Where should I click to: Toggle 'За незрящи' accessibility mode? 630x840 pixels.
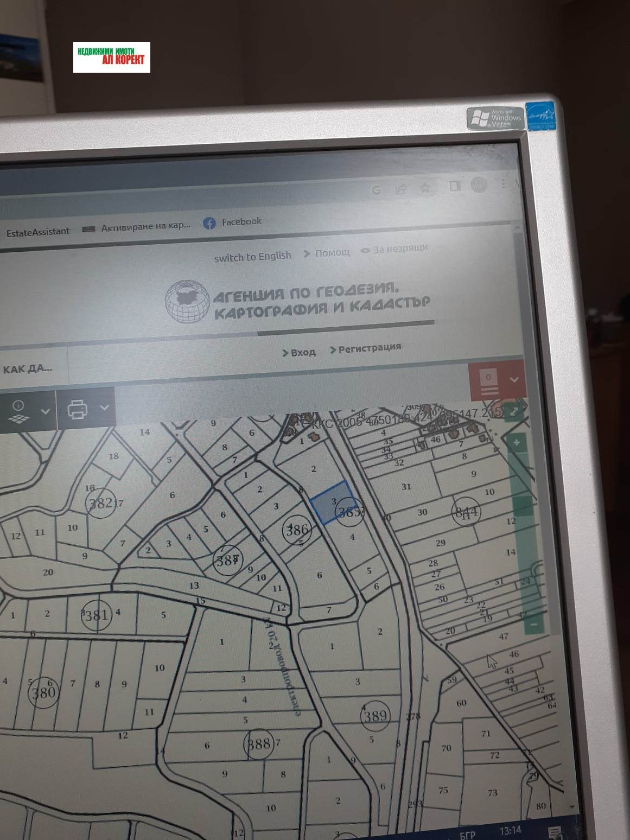click(394, 249)
